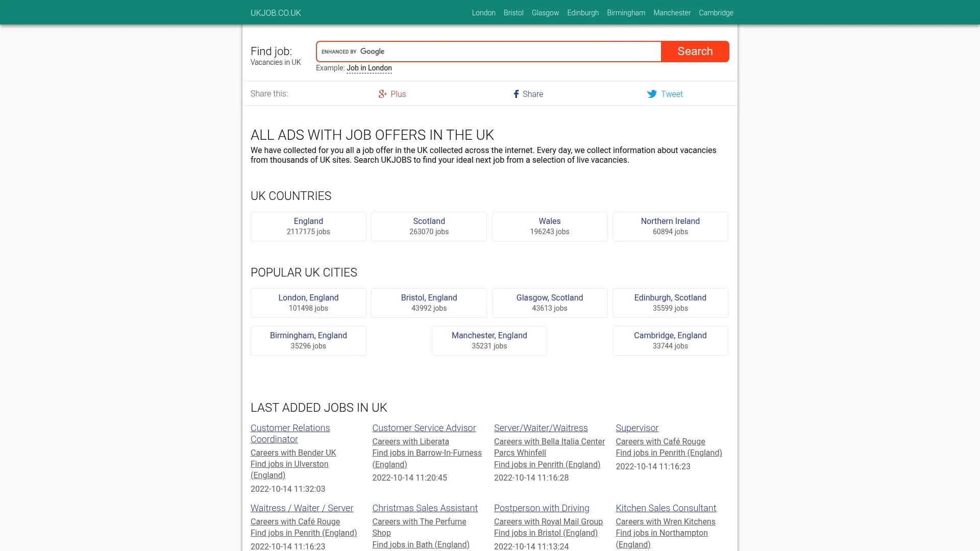Open Manchester in the top navigation

672,13
